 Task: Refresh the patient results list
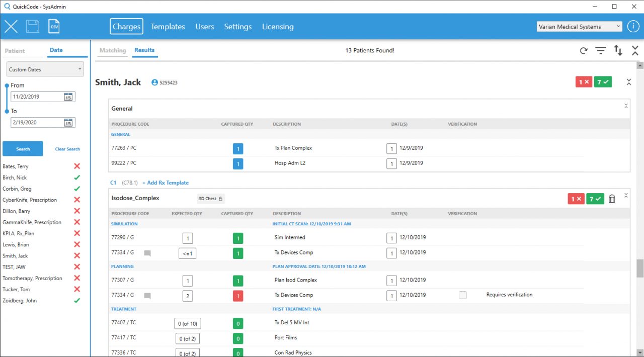[583, 50]
